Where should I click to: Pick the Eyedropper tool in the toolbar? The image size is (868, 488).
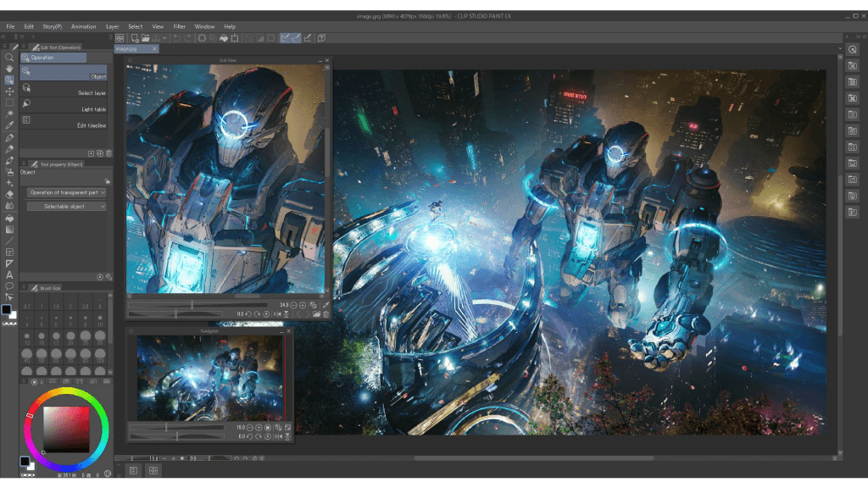coord(9,125)
